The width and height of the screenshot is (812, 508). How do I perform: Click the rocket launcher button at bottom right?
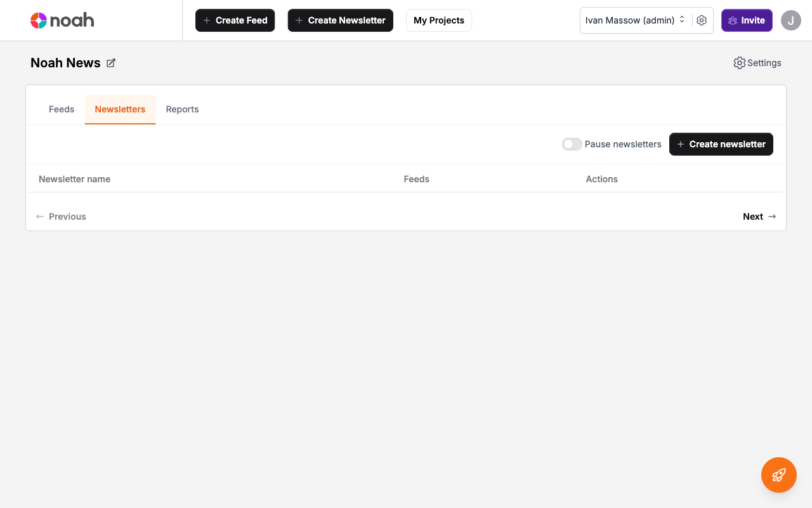click(x=778, y=474)
